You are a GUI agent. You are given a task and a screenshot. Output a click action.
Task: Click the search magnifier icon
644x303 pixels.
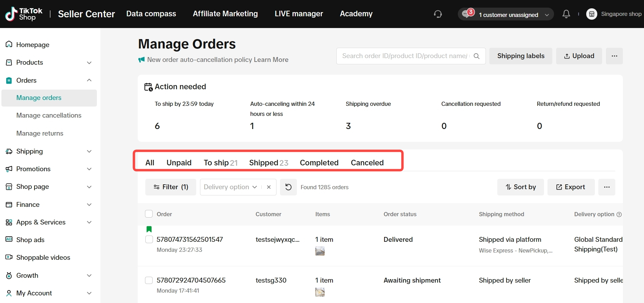click(477, 56)
